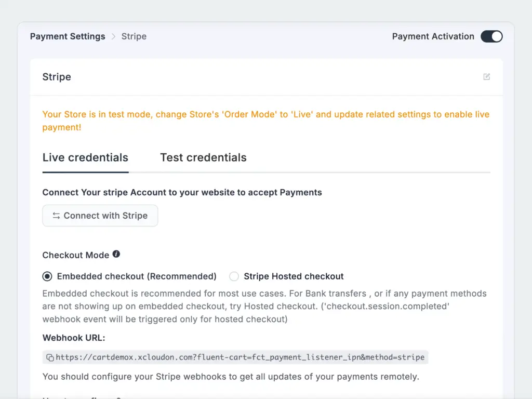
Task: Go back to Payment Settings breadcrumb
Action: 68,36
